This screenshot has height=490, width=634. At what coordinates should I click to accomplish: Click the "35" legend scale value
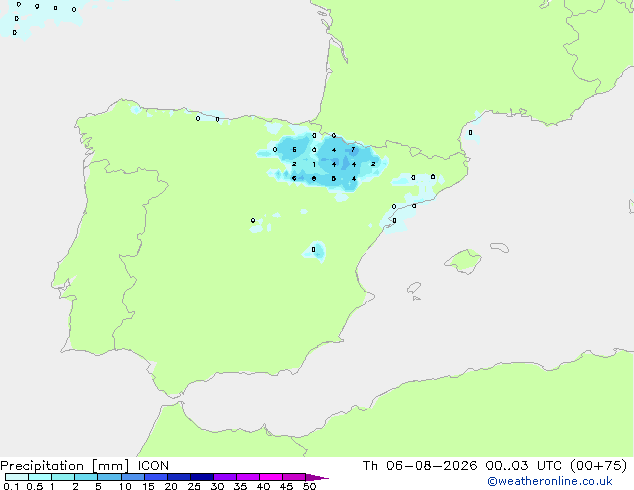point(240,486)
